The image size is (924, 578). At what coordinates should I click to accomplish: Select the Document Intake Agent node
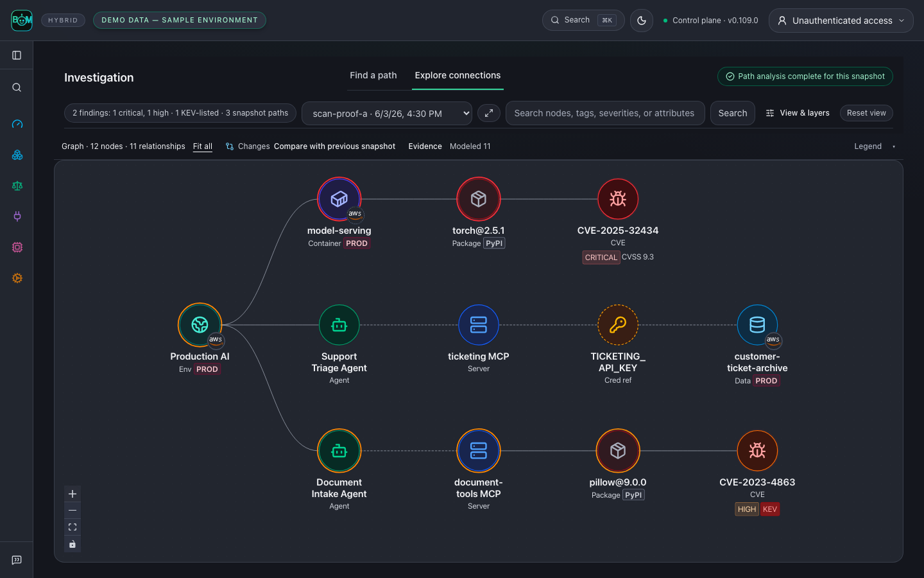339,451
